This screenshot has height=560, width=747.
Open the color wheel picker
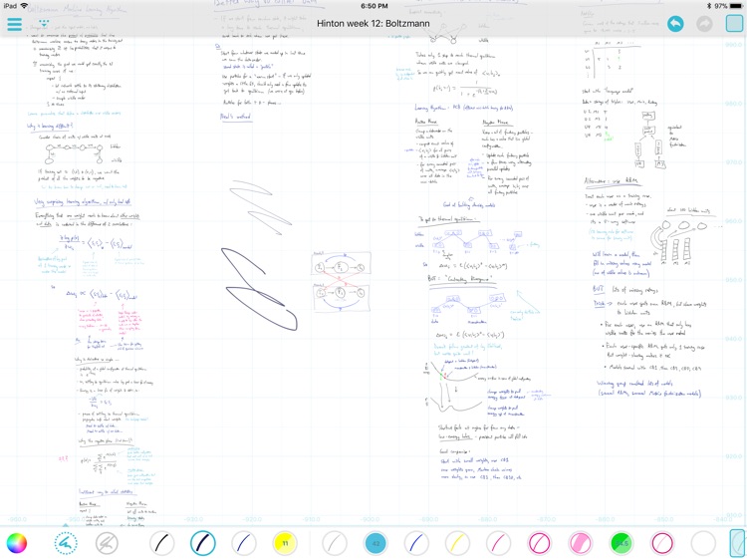point(16,543)
